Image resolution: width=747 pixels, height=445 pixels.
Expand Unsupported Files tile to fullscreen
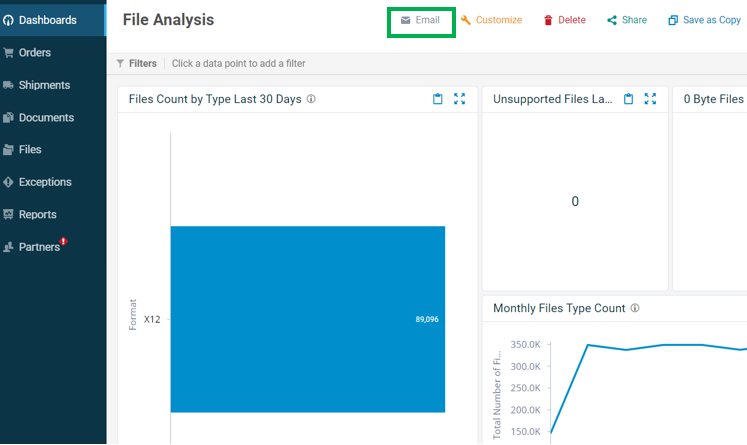(x=650, y=99)
